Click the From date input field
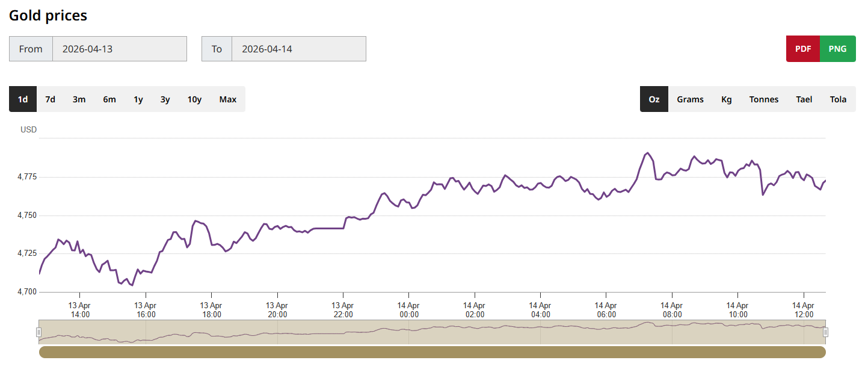Image resolution: width=868 pixels, height=366 pixels. click(x=119, y=49)
